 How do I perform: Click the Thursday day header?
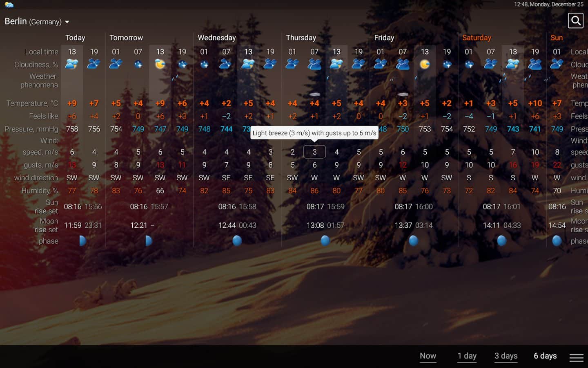(301, 38)
